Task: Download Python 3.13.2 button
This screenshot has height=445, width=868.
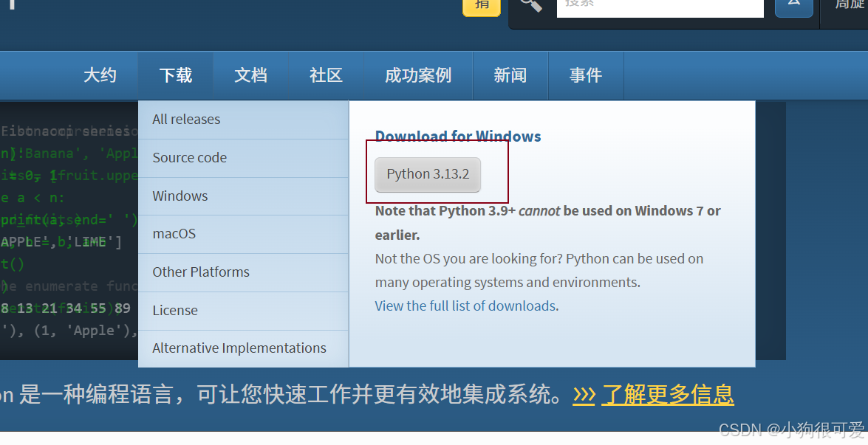Action: coord(428,175)
